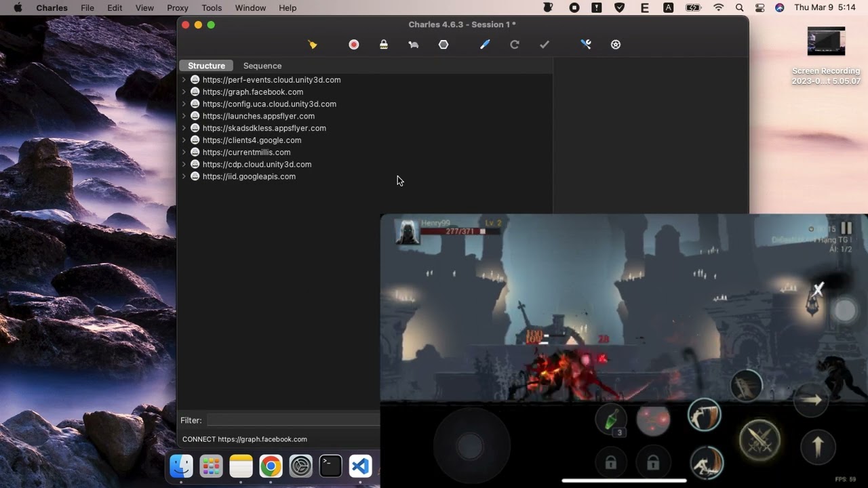The image size is (868, 488).
Task: Toggle breakpoints with the hexagon icon
Action: [x=443, y=45]
